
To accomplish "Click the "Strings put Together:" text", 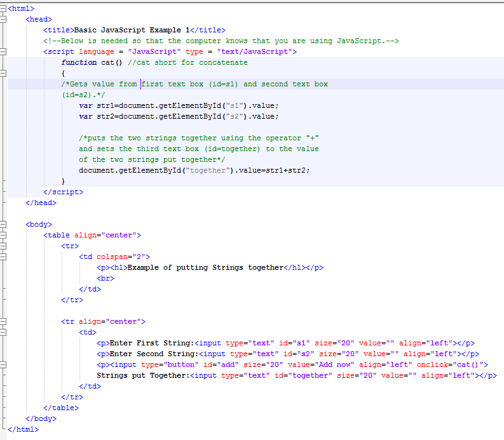I will (x=144, y=375).
